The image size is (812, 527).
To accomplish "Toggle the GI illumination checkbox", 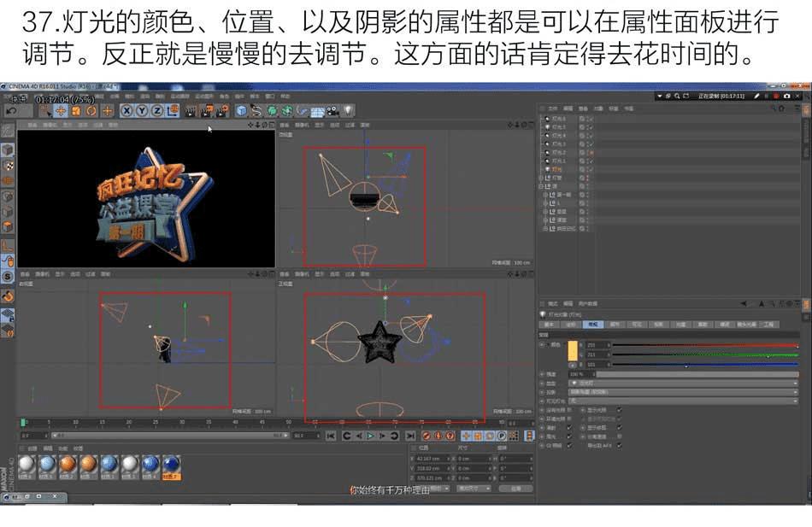I will (569, 445).
